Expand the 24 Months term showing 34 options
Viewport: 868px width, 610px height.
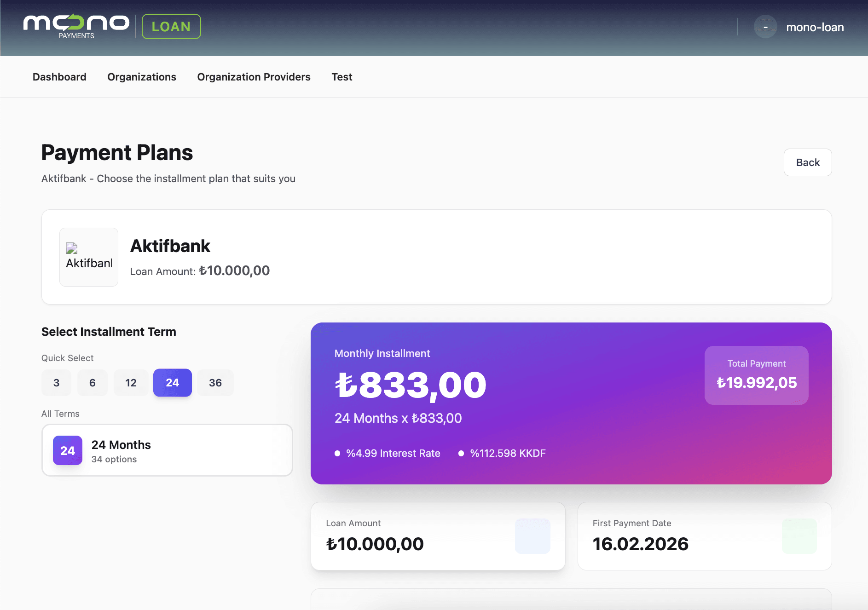pos(167,450)
